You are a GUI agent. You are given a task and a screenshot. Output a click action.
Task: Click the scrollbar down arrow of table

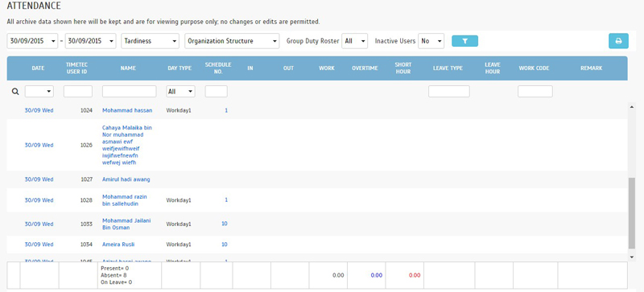[632, 257]
